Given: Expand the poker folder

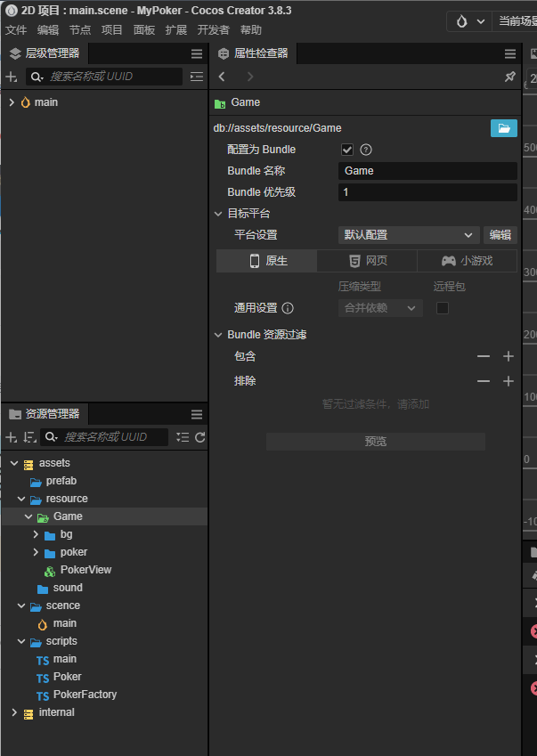Looking at the screenshot, I should 36,553.
